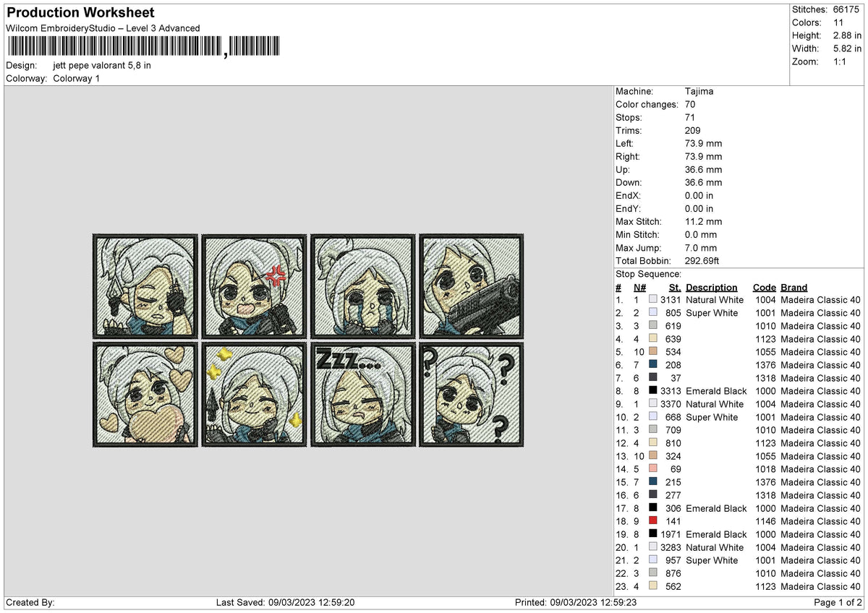Click the color swatch for stop 1 (3131 stitches)
868x613 pixels.
click(653, 300)
